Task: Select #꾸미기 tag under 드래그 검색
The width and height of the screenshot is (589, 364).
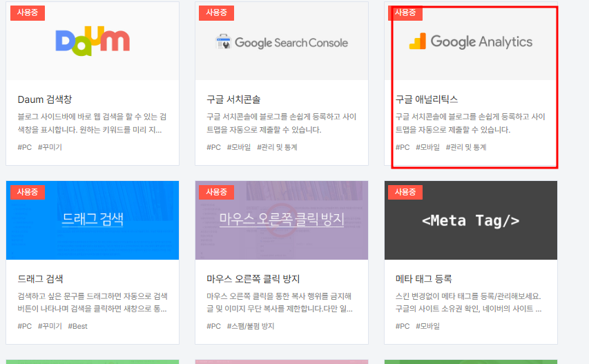Action: pyautogui.click(x=50, y=326)
